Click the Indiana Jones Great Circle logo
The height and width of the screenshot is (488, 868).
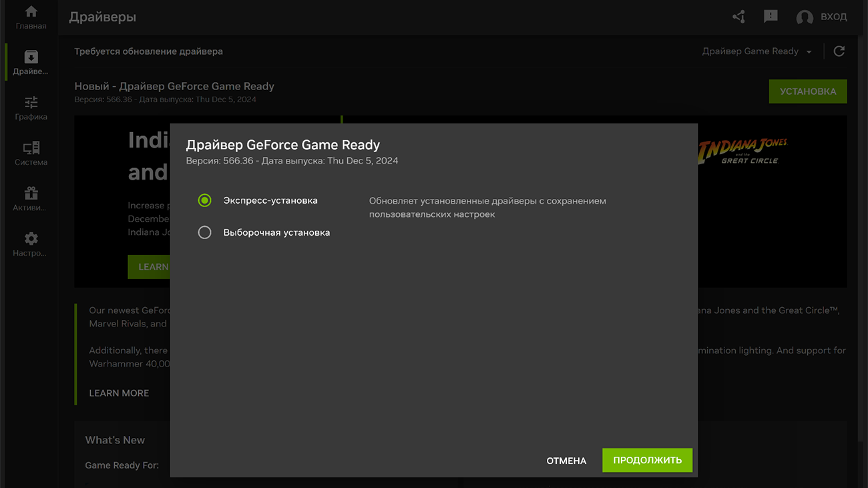[742, 152]
